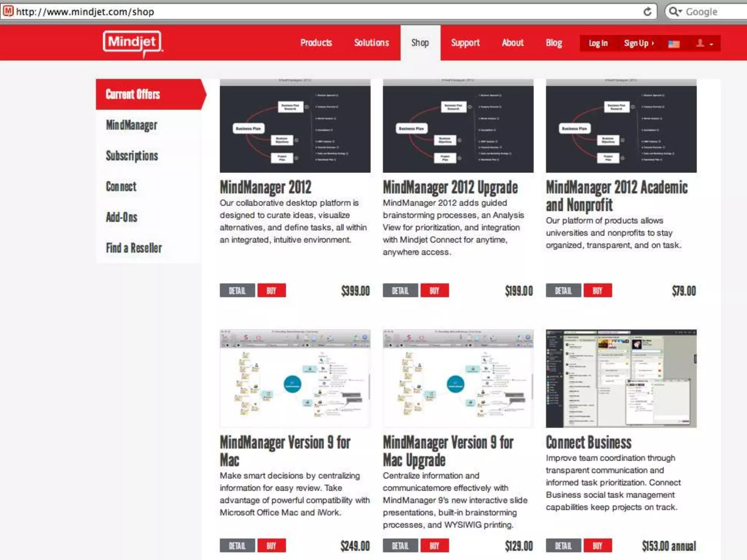Open Google search magnifier dropdown
Image resolution: width=747 pixels, height=560 pixels.
675,12
